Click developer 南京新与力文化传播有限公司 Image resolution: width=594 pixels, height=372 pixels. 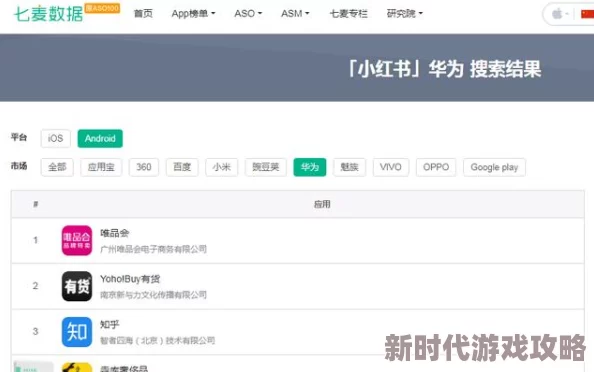[153, 295]
